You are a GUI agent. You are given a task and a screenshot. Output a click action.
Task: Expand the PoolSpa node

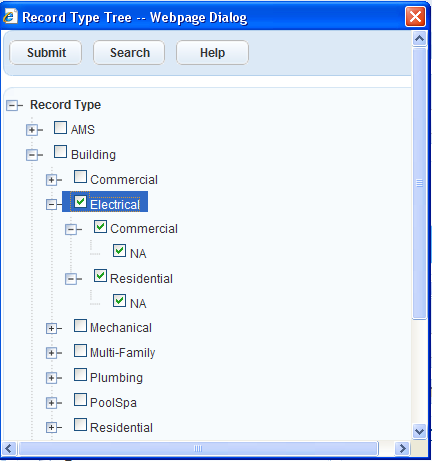click(52, 403)
